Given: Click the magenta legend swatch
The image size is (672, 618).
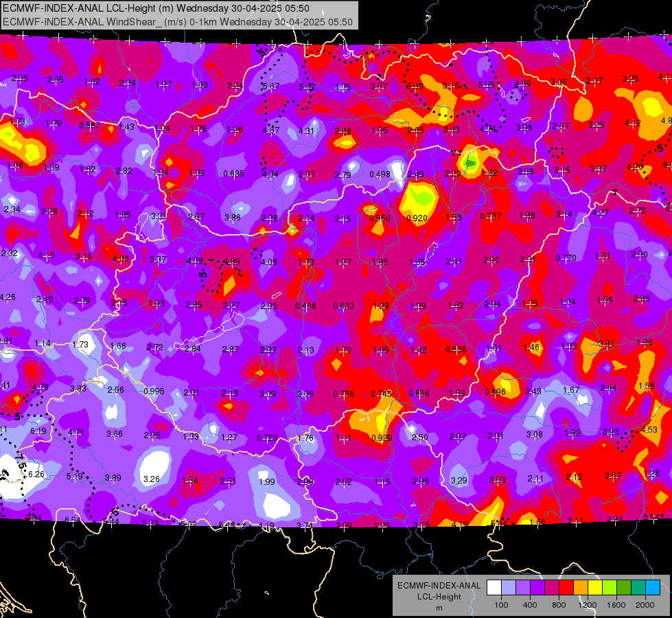Looking at the screenshot, I should click(552, 587).
